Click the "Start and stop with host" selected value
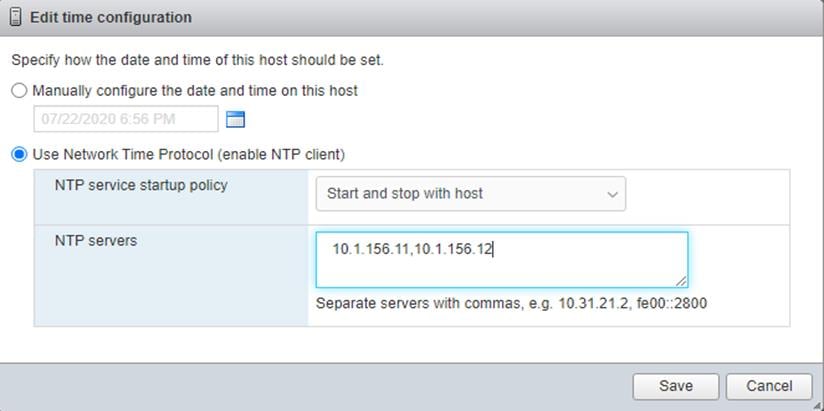Screen dimensions: 824x411 point(404,194)
